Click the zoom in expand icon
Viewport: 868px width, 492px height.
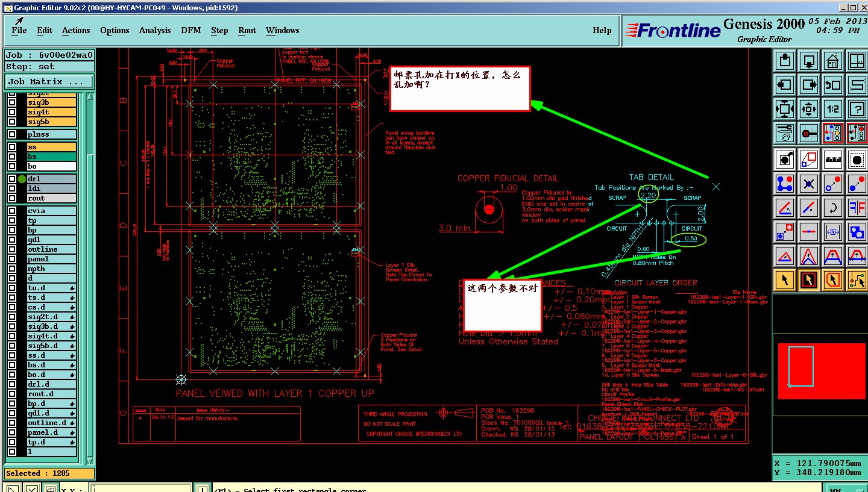point(785,109)
